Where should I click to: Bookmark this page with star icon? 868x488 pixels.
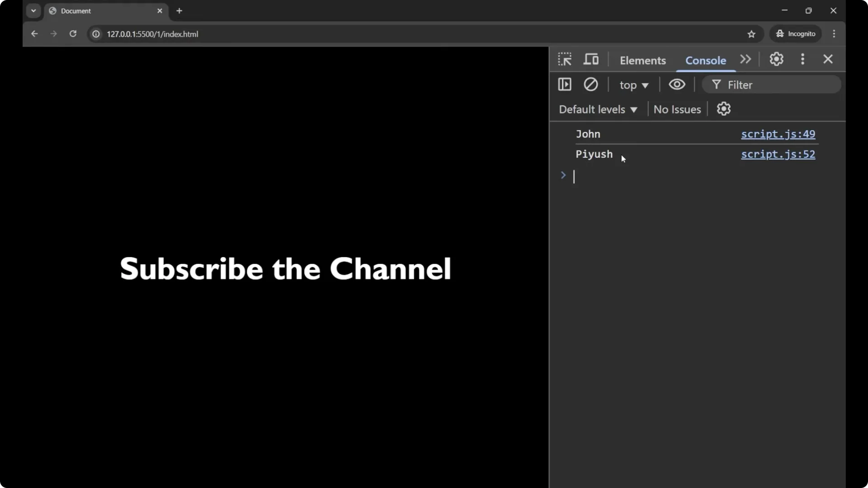752,34
